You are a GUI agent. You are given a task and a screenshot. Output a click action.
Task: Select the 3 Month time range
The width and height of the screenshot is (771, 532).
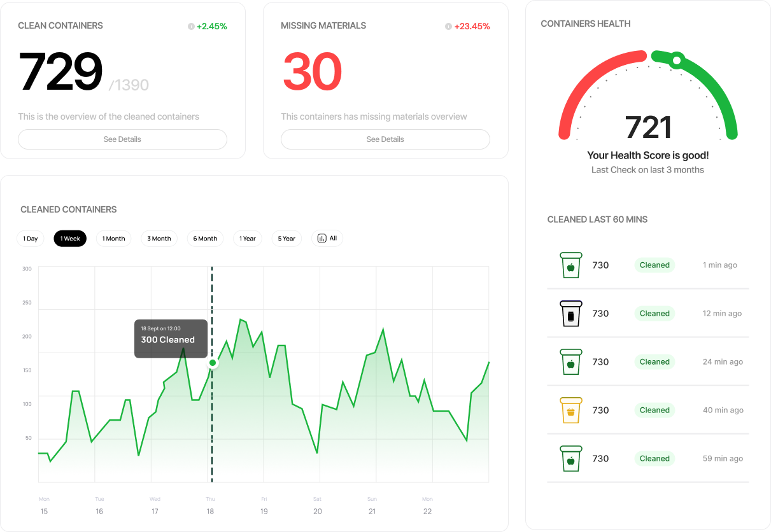click(159, 239)
